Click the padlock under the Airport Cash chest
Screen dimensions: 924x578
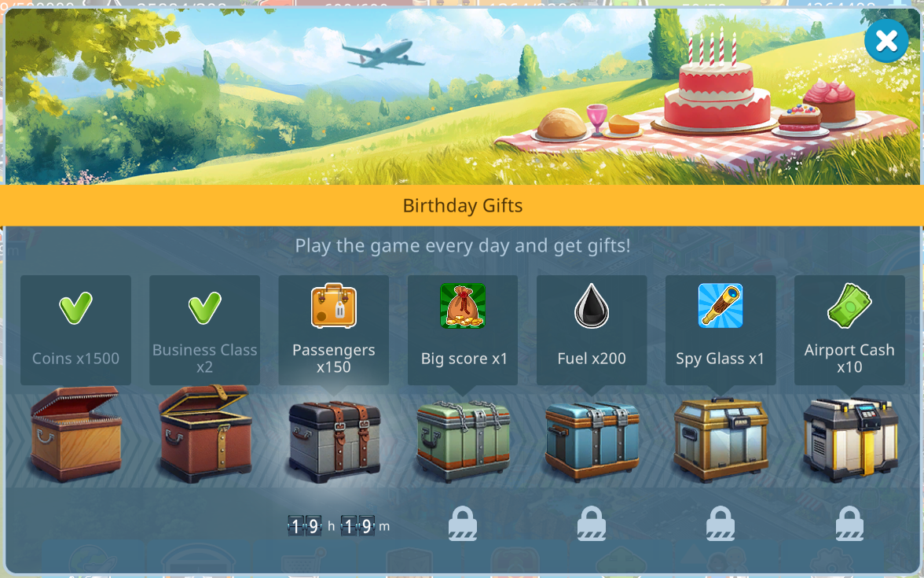(x=849, y=524)
